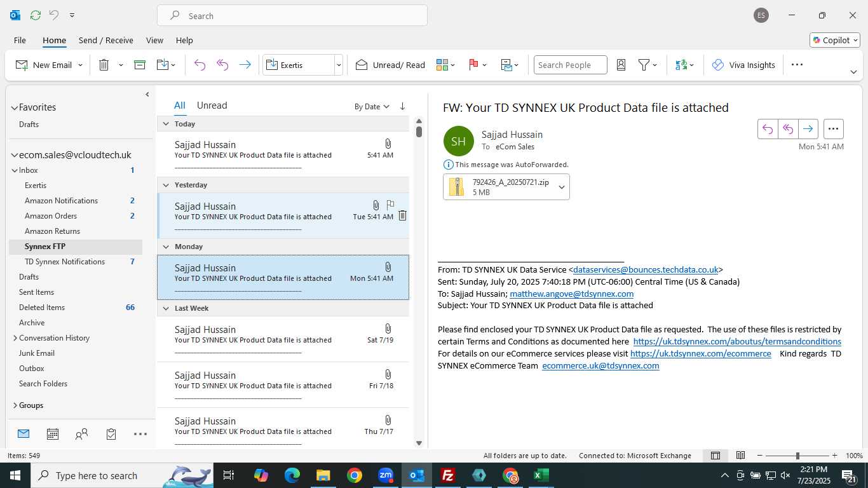This screenshot has height=488, width=868.
Task: Click the Search People field
Action: (x=570, y=65)
